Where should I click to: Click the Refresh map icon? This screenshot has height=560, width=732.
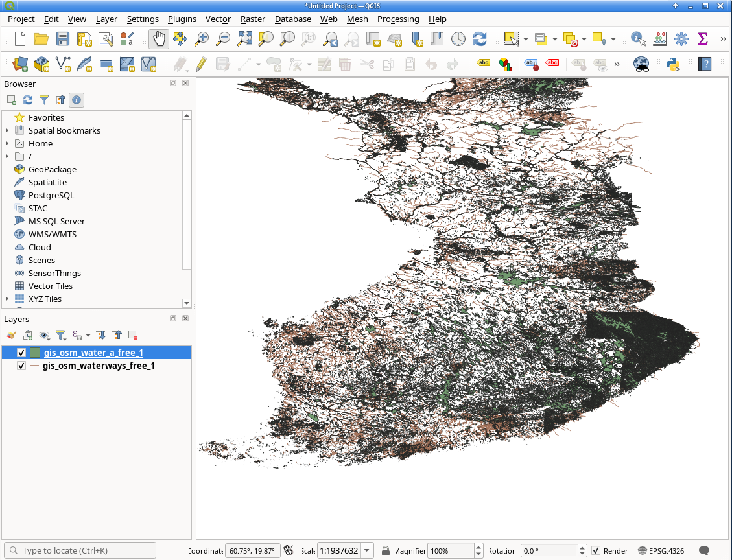(479, 39)
